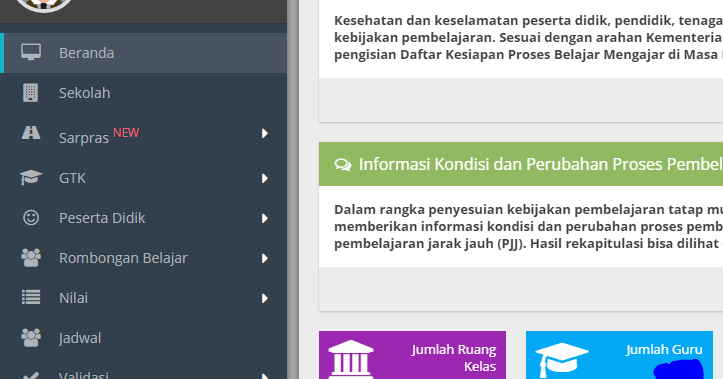Click the sidebar vertical scrollbar
This screenshot has height=379, width=723.
[x=293, y=190]
